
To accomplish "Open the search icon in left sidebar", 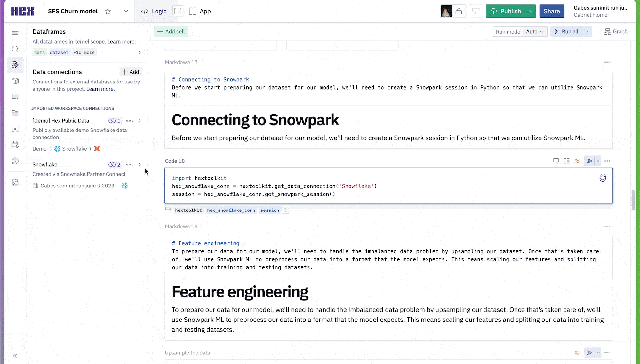I will (x=15, y=49).
